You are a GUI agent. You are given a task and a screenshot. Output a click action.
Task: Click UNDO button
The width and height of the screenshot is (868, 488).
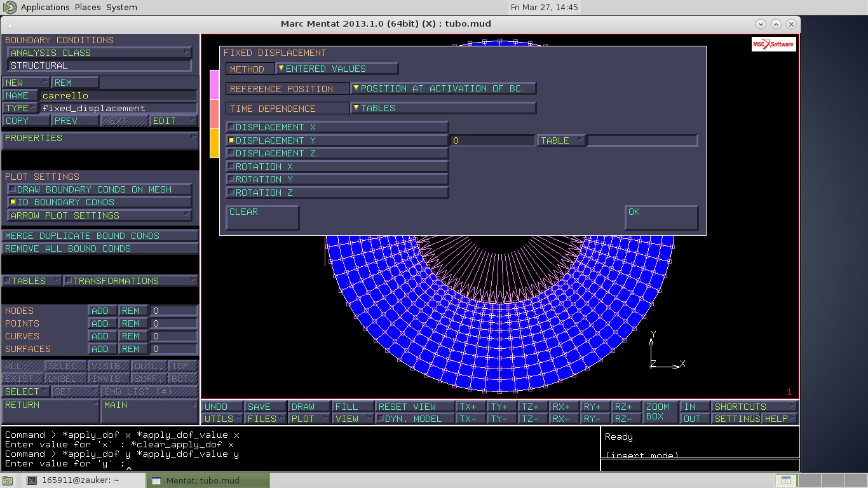[x=222, y=407]
